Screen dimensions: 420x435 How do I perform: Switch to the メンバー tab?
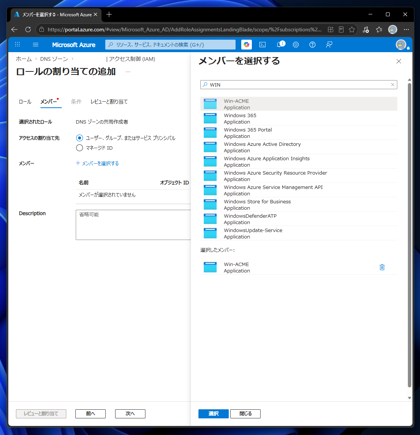pyautogui.click(x=50, y=101)
